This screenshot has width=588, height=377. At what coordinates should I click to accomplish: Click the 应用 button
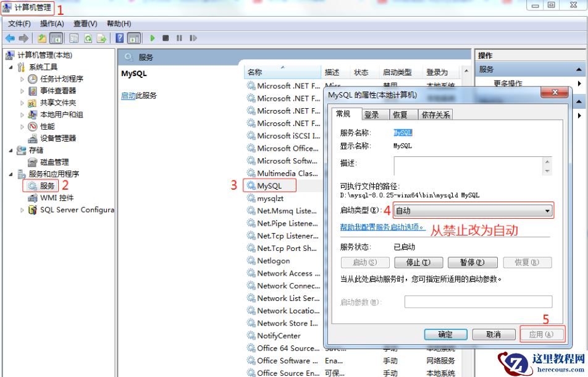click(541, 334)
